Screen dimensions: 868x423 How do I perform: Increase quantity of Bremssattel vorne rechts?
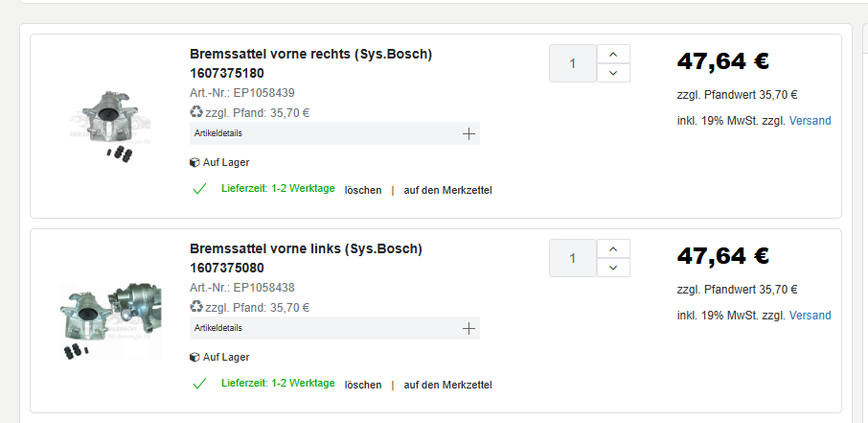coord(613,55)
